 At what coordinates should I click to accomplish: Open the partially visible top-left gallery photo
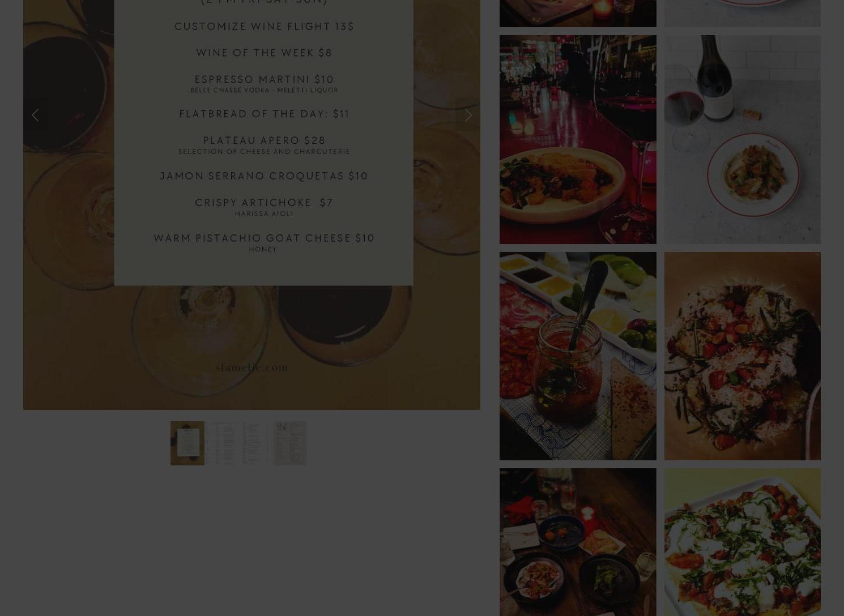tap(578, 13)
